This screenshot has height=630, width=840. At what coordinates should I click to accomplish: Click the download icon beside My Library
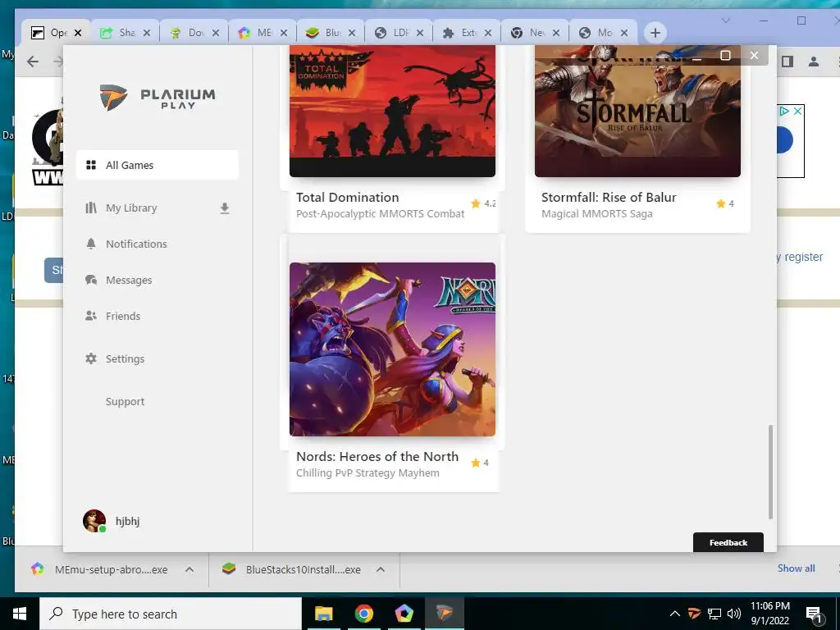click(x=225, y=208)
